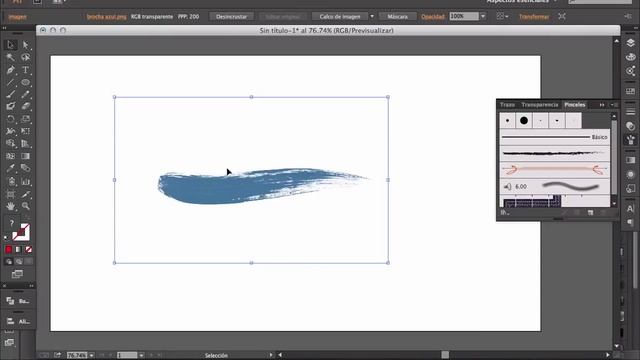The image size is (640, 360).
Task: Expand status bar Selección arrow menu
Action: pyautogui.click(x=271, y=355)
